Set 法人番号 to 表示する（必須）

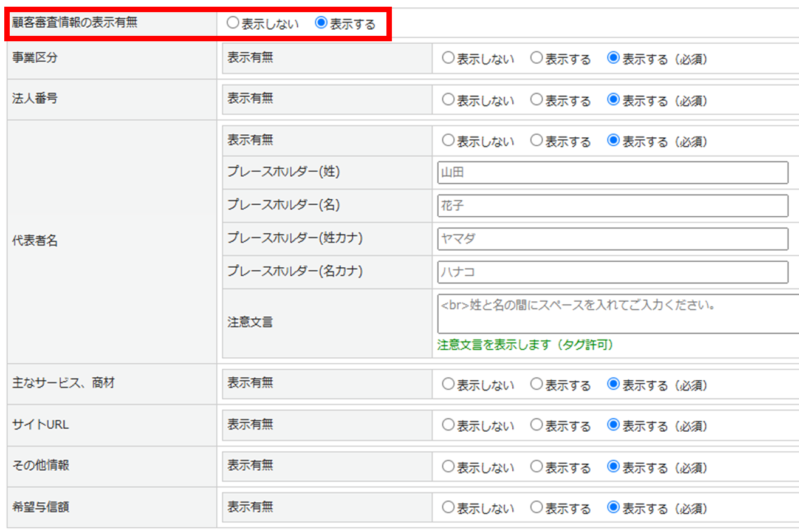coord(614,100)
